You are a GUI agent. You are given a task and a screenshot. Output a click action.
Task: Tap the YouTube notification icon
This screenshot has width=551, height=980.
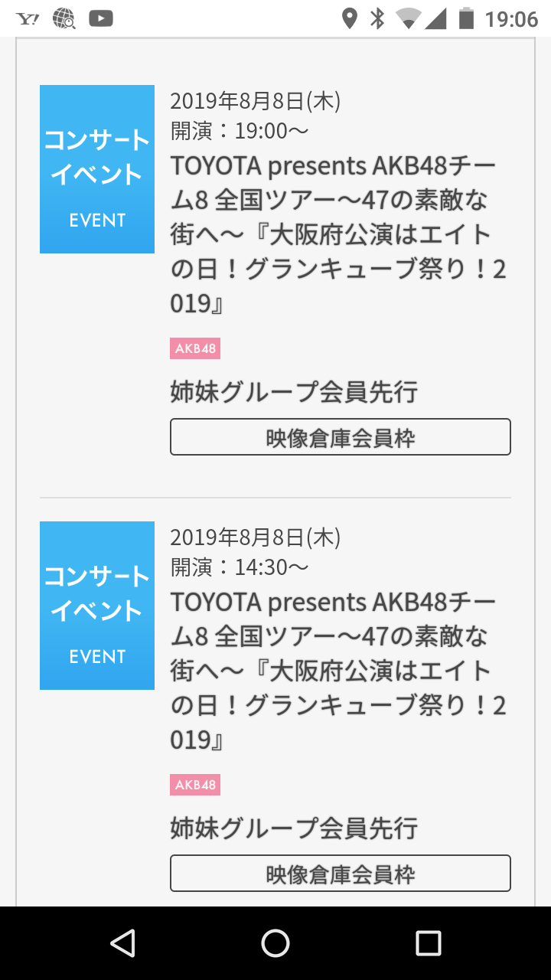click(x=101, y=18)
